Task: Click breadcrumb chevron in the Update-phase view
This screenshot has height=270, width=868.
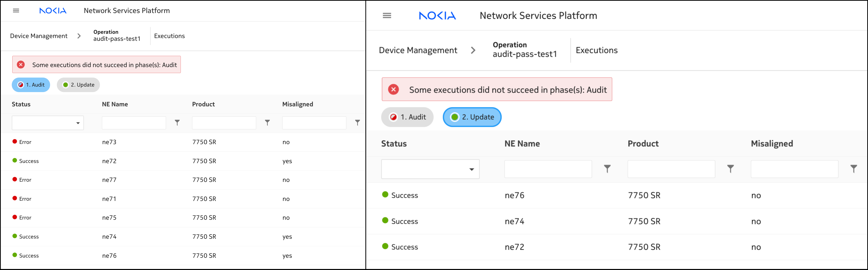Action: pyautogui.click(x=473, y=51)
